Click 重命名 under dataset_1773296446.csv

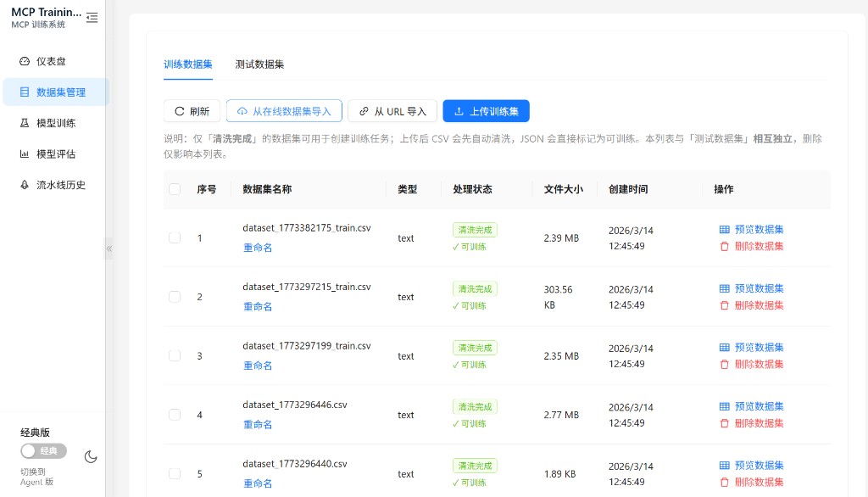258,424
